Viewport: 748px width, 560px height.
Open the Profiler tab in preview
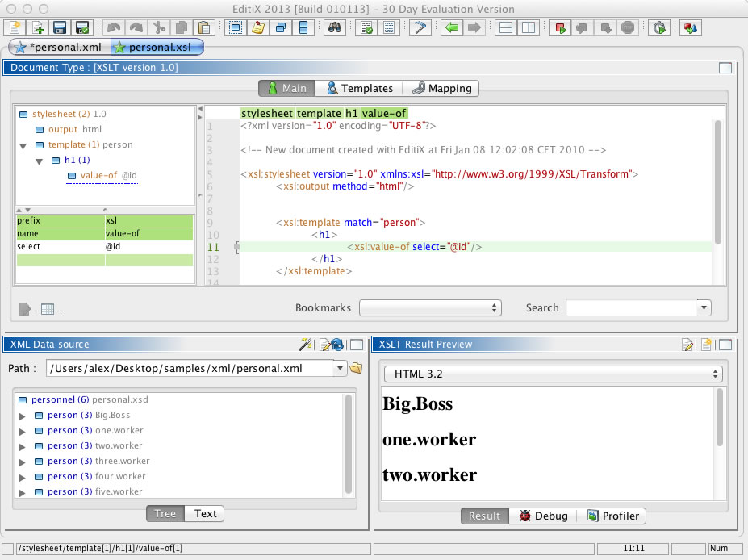(x=612, y=516)
